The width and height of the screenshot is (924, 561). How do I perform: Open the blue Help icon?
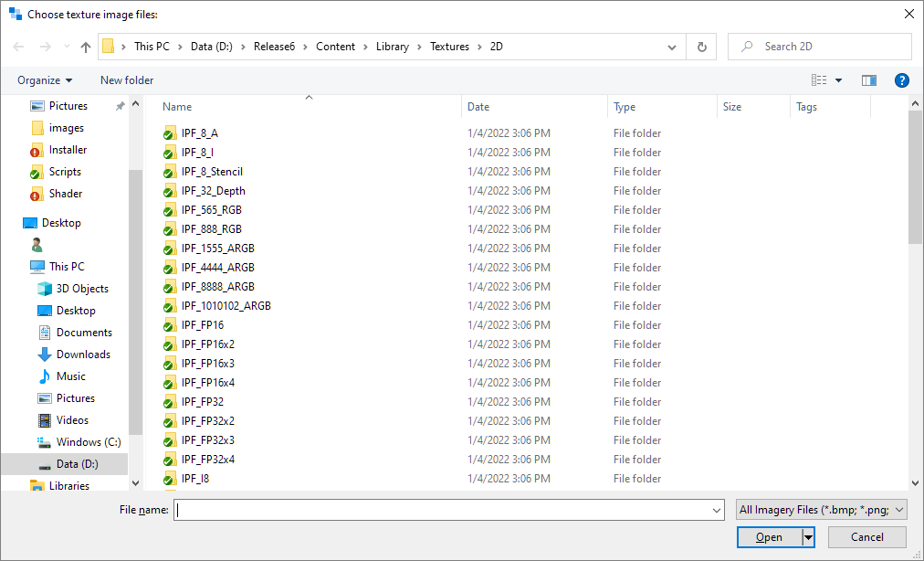coord(901,80)
